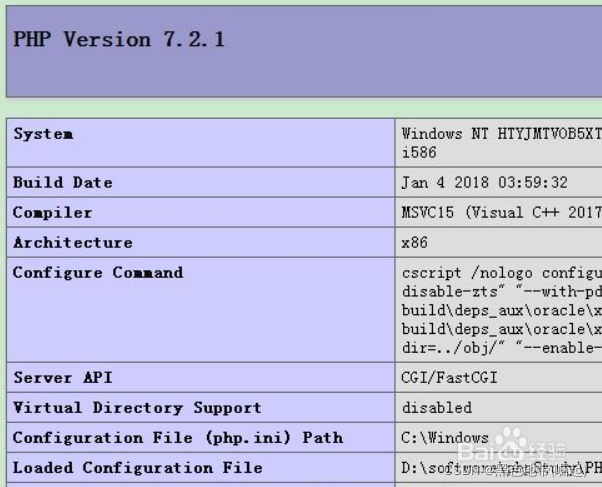This screenshot has height=487, width=602.
Task: Click the Jan 4 2018 build date value
Action: [x=484, y=183]
